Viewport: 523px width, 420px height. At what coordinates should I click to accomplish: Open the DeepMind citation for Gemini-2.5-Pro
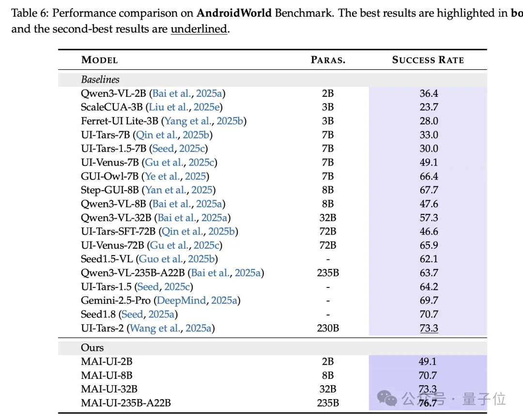tap(181, 300)
